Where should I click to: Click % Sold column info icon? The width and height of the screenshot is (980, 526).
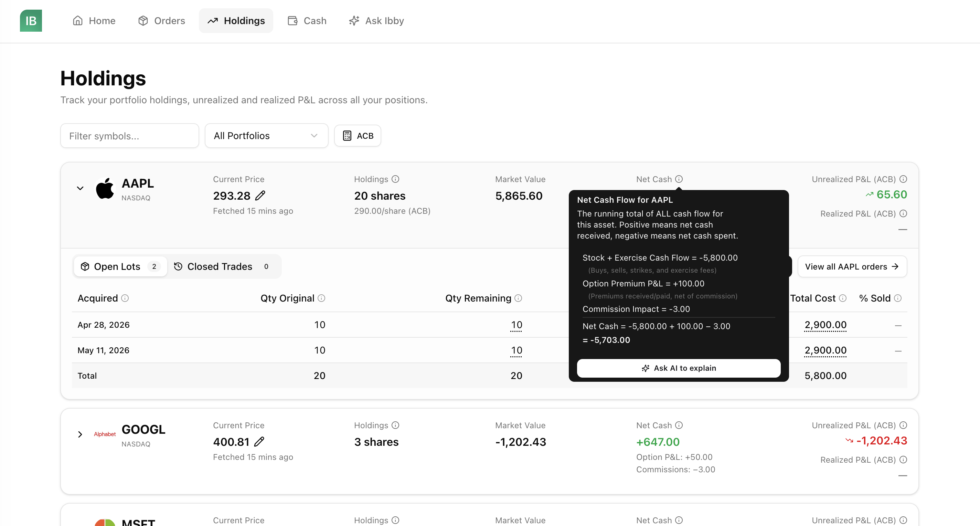click(898, 298)
